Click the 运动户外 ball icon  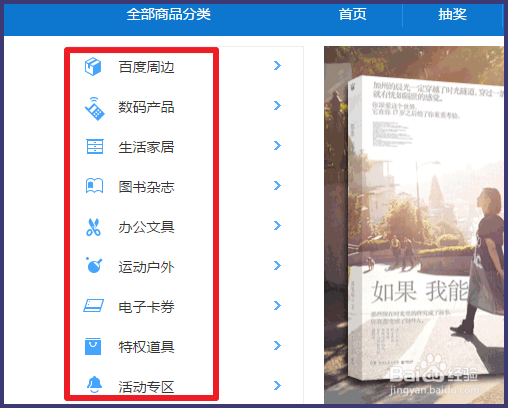pos(94,265)
